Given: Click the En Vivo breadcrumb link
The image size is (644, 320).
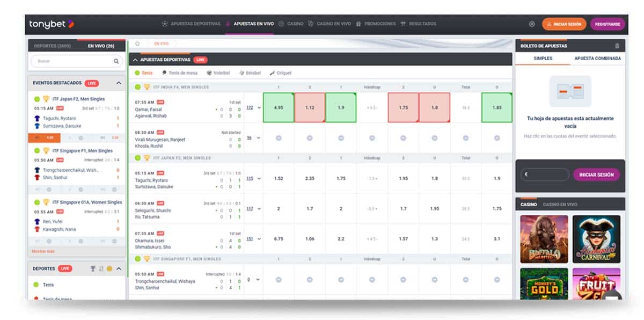Looking at the screenshot, I should pos(160,43).
